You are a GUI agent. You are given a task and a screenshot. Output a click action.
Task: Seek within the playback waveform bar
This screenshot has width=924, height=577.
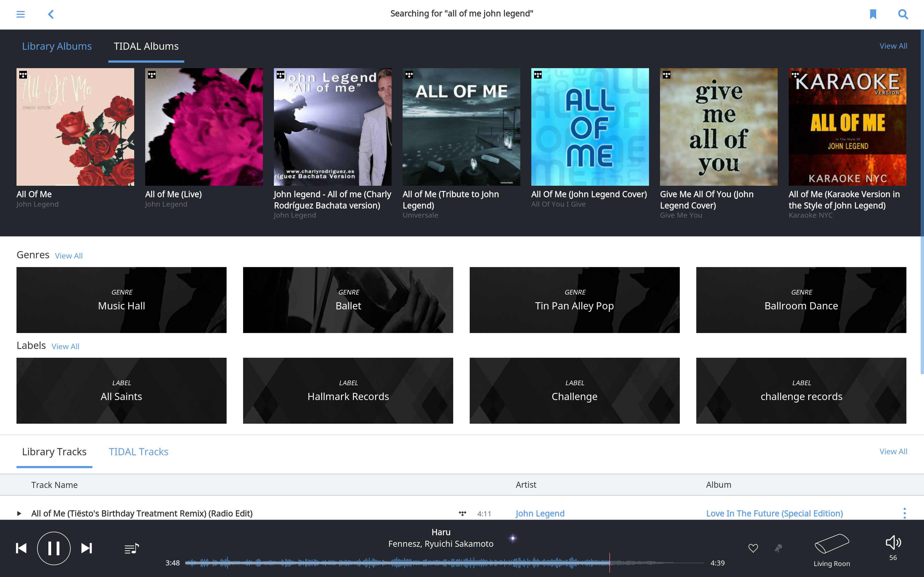pyautogui.click(x=420, y=562)
